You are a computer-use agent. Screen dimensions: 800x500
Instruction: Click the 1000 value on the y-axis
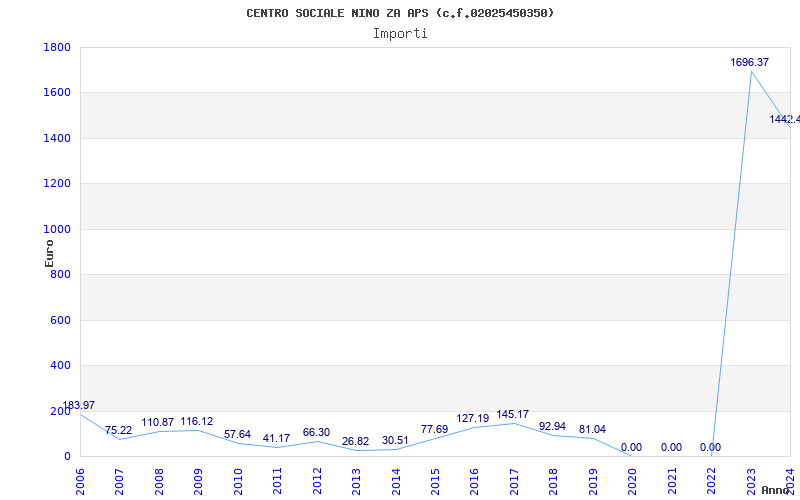[56, 229]
